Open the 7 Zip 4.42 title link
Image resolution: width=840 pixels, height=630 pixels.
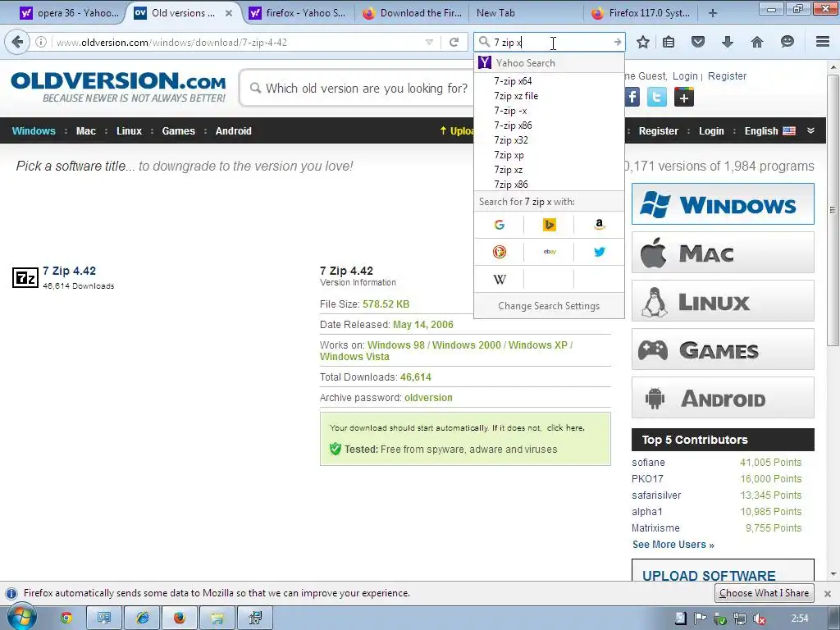(x=69, y=271)
